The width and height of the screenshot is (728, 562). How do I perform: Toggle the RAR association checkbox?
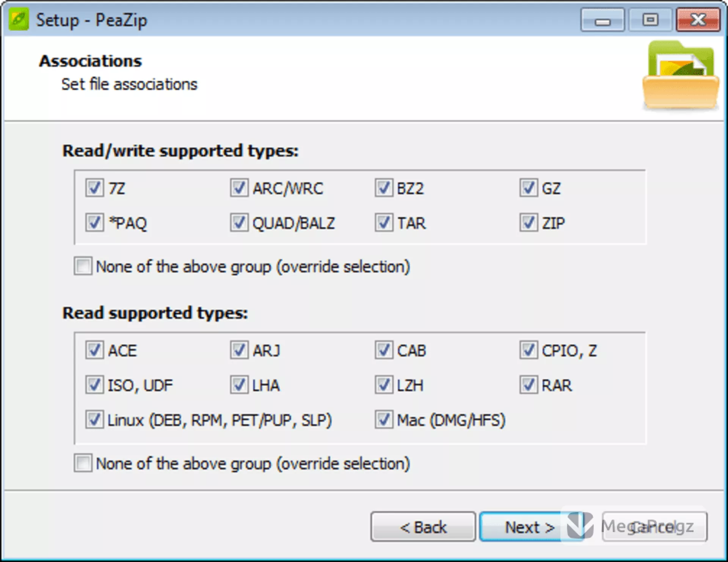[x=529, y=385]
